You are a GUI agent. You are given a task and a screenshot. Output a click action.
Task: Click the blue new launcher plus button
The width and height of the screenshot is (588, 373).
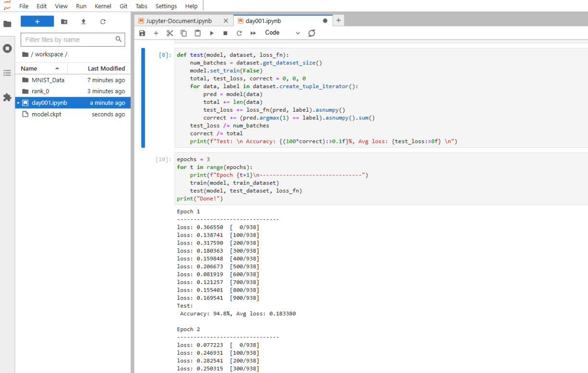pyautogui.click(x=37, y=22)
